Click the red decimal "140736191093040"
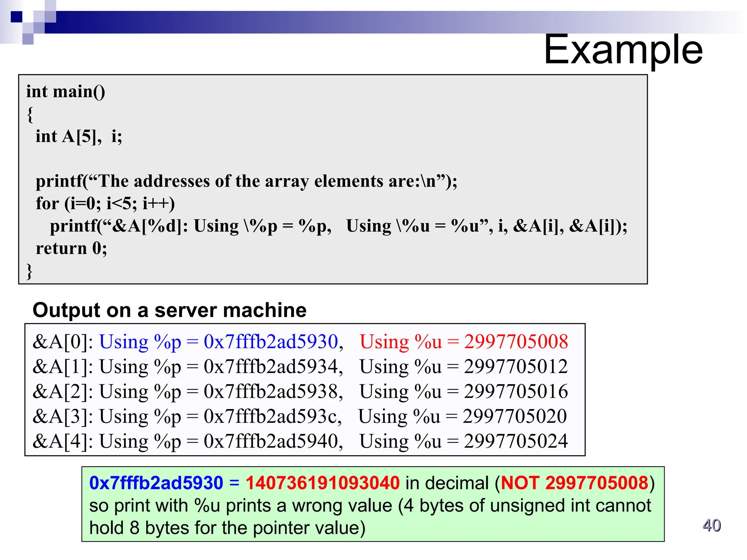 [x=323, y=483]
